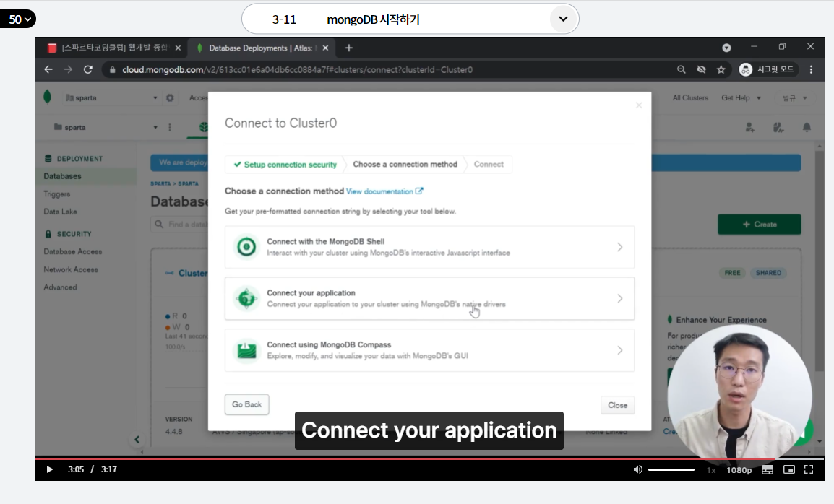The height and width of the screenshot is (504, 834).
Task: Open the notification bell
Action: tap(807, 128)
